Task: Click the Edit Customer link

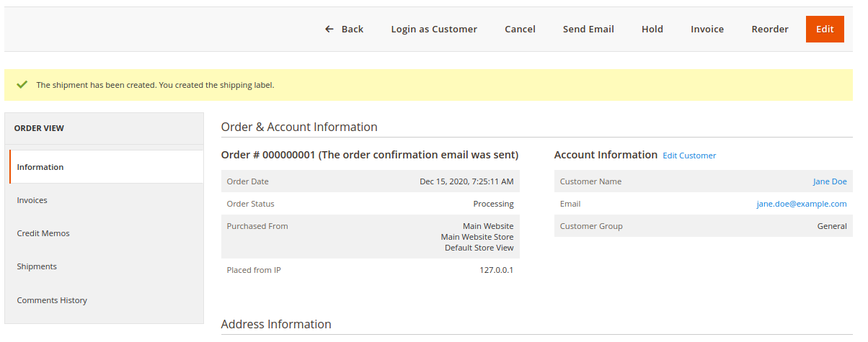Action: click(689, 156)
